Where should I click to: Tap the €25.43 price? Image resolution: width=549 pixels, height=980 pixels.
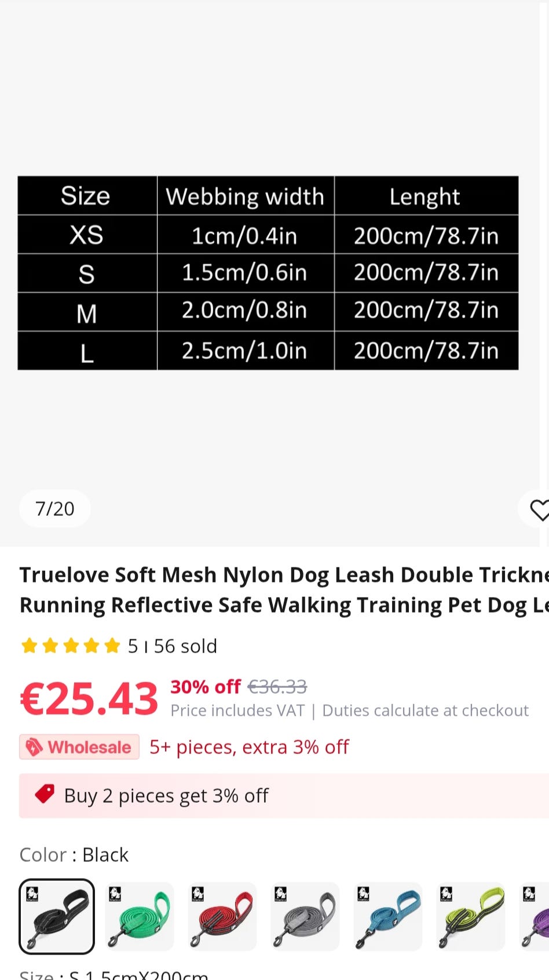tap(89, 699)
